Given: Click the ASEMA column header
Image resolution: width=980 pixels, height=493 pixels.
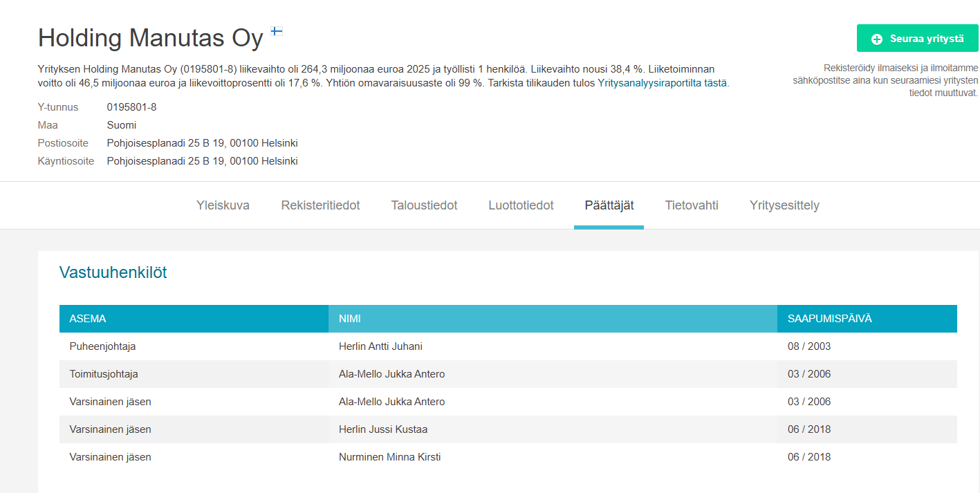Looking at the screenshot, I should (x=194, y=319).
